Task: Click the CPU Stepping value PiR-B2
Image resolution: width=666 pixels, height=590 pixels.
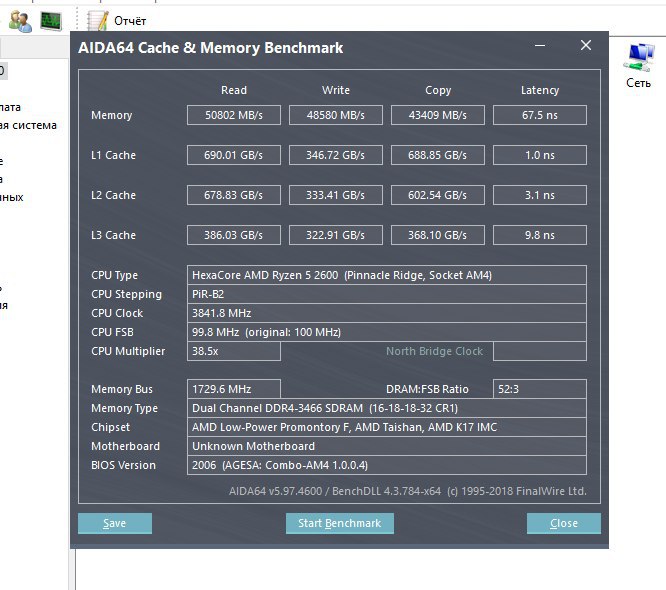Action: click(387, 294)
